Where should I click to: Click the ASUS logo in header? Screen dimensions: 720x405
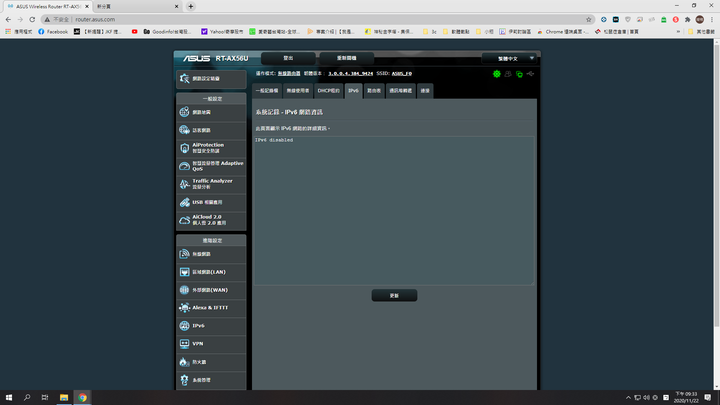click(197, 58)
